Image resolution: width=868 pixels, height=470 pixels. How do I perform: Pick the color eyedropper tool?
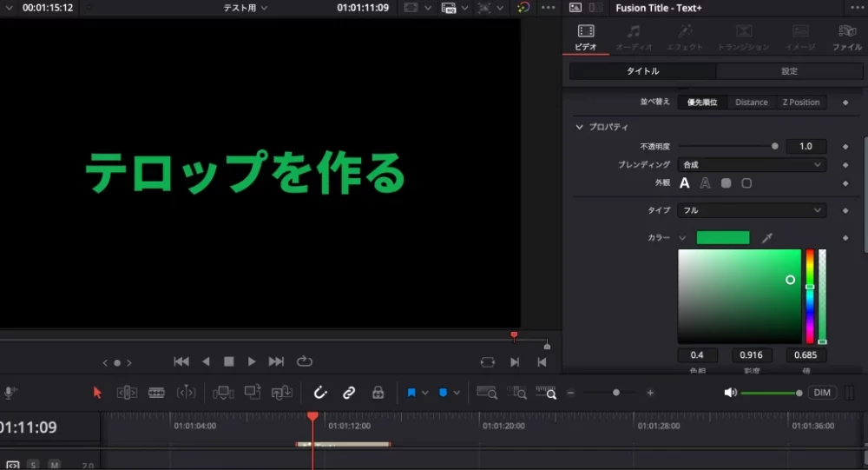point(766,238)
